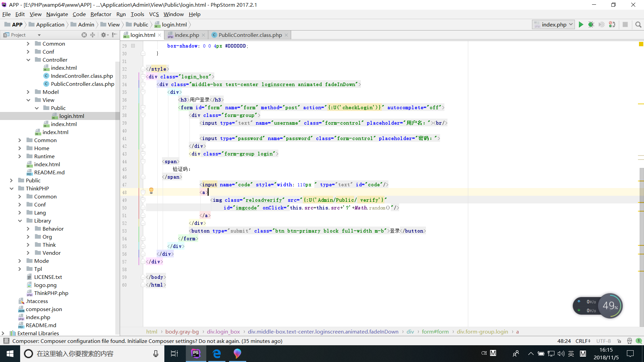Toggle tool window bars icon in status bar
The image size is (644, 362).
click(x=6, y=341)
